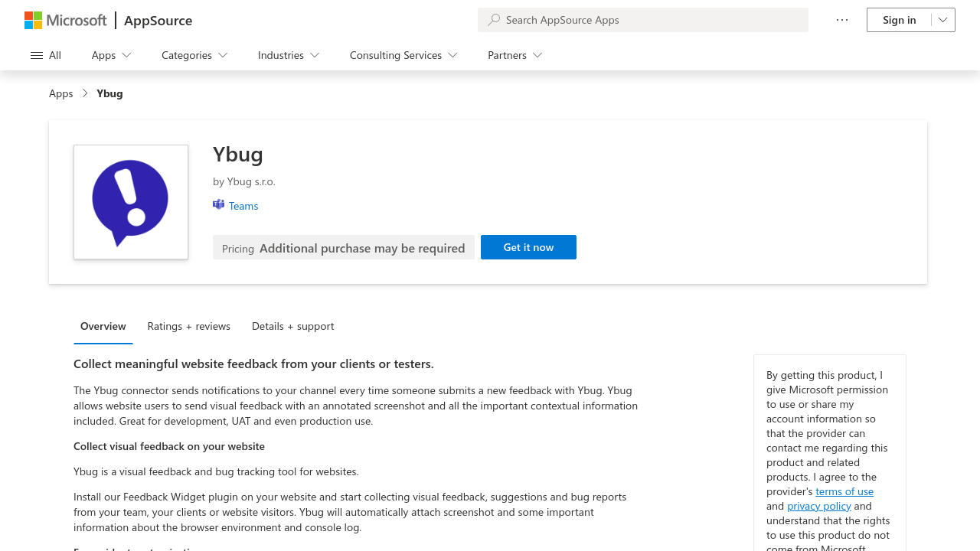The image size is (980, 551).
Task: Expand the Apps menu
Action: [111, 55]
